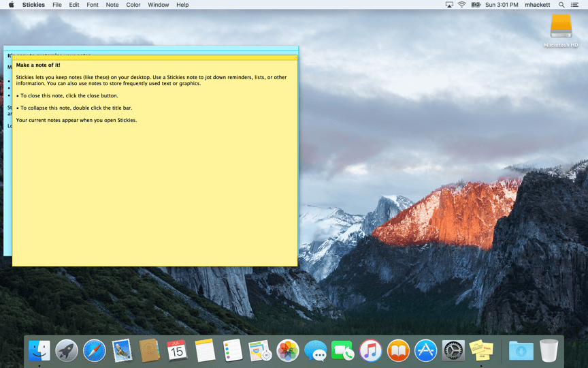Image resolution: width=588 pixels, height=368 pixels.
Task: Open the Edit menu
Action: (x=74, y=5)
